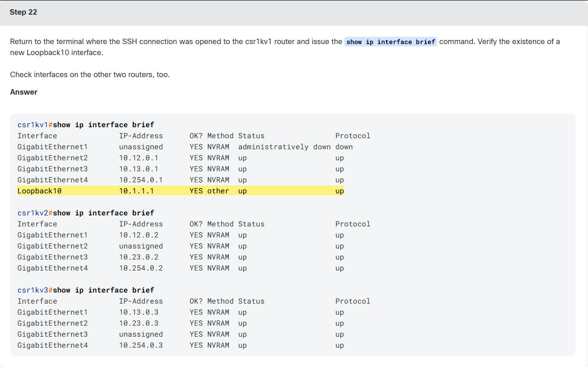Click IP address 10.254.0.3
This screenshot has height=367, width=588.
141,345
